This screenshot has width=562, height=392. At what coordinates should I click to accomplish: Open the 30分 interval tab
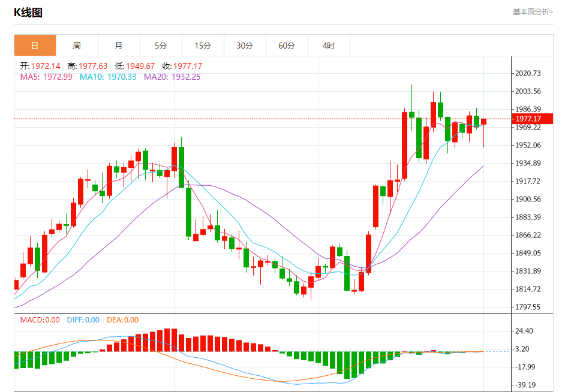[x=245, y=46]
